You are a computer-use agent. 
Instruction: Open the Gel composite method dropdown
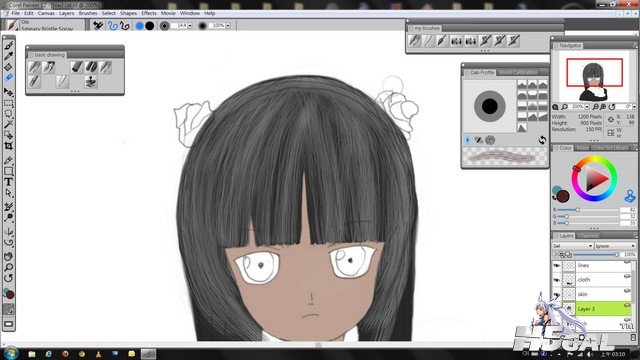[573, 246]
